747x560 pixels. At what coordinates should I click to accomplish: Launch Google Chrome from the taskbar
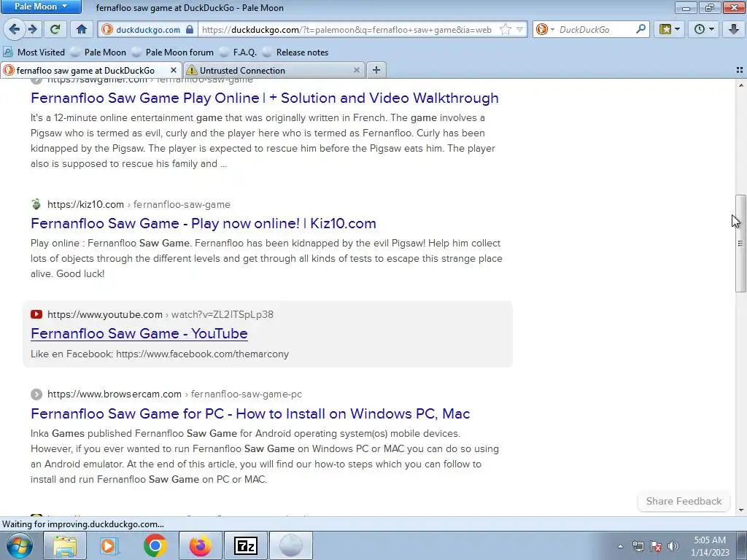click(x=155, y=545)
